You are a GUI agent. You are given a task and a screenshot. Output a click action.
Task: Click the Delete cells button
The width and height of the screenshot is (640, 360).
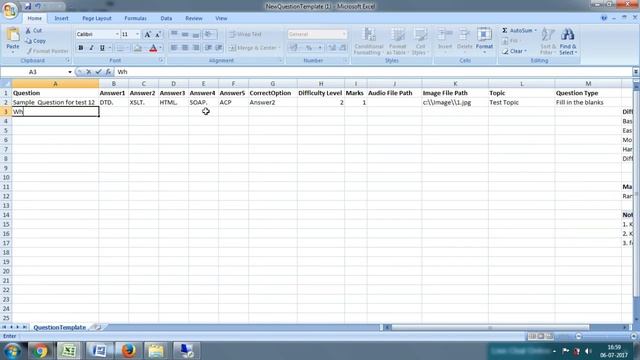(x=464, y=41)
